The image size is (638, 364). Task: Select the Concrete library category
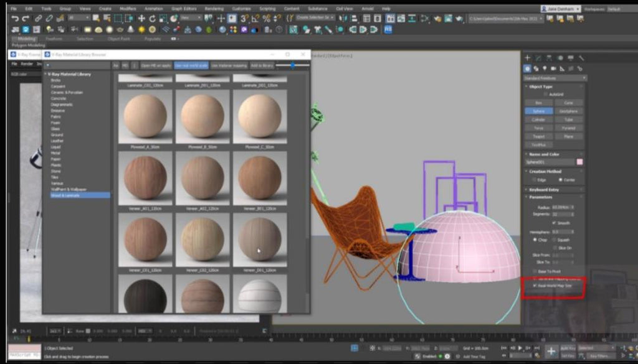click(59, 98)
